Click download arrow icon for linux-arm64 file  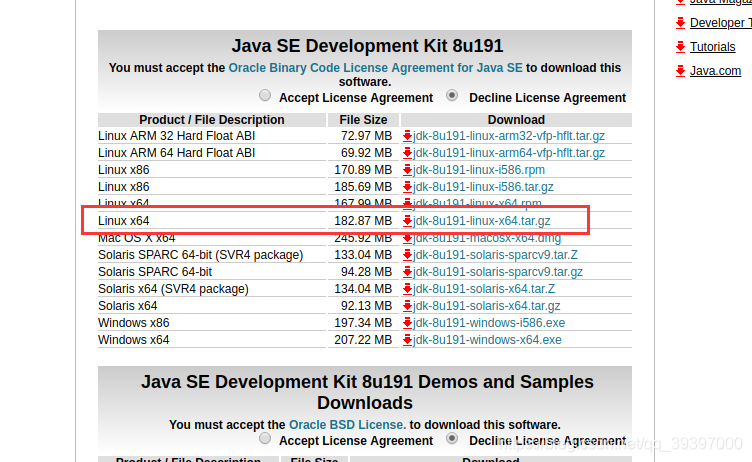pos(407,153)
